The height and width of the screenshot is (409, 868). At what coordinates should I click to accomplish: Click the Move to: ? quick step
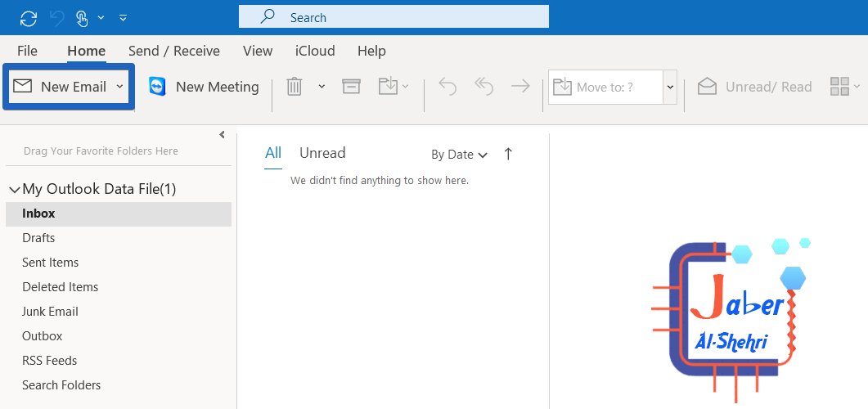[605, 87]
